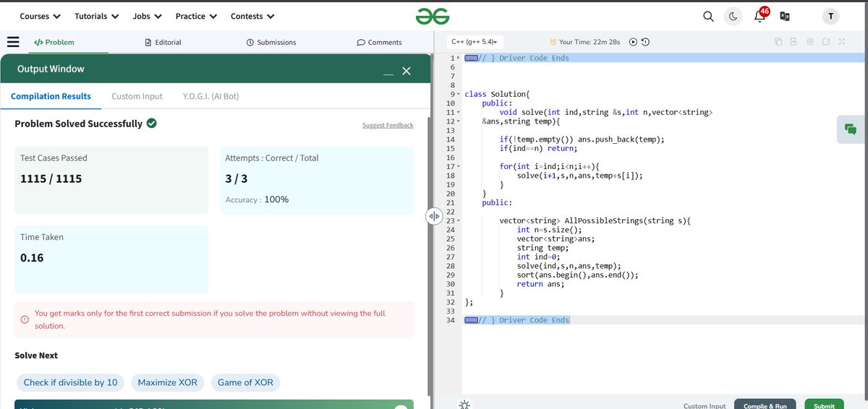Click the lightbulb hint icon
This screenshot has height=409, width=868.
pyautogui.click(x=464, y=405)
